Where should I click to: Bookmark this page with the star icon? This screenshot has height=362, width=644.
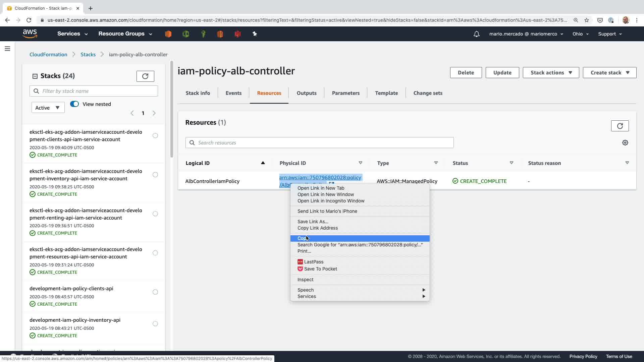[586, 20]
